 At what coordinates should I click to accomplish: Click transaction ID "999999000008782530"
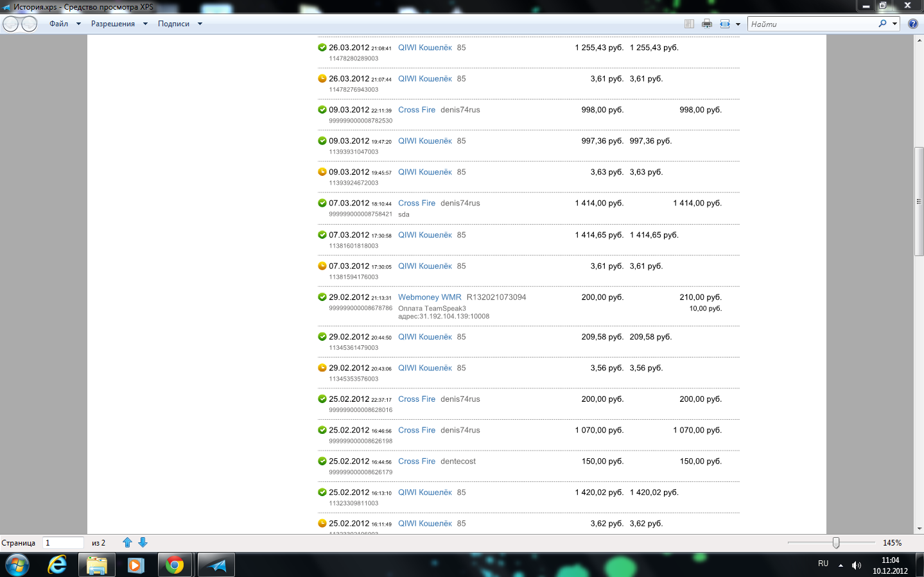(x=361, y=121)
